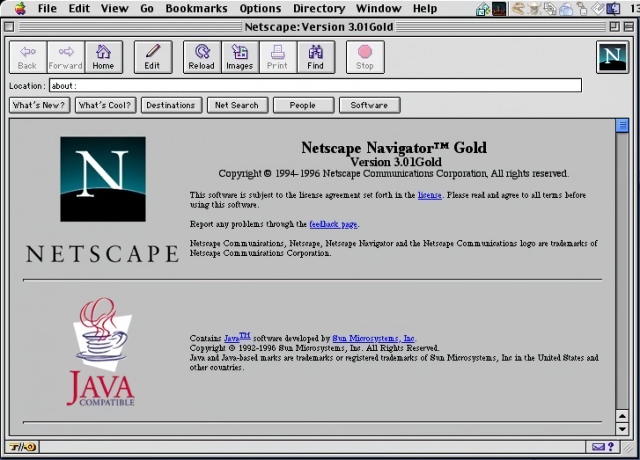640x460 pixels.
Task: Open the page in Edit mode
Action: [x=152, y=57]
